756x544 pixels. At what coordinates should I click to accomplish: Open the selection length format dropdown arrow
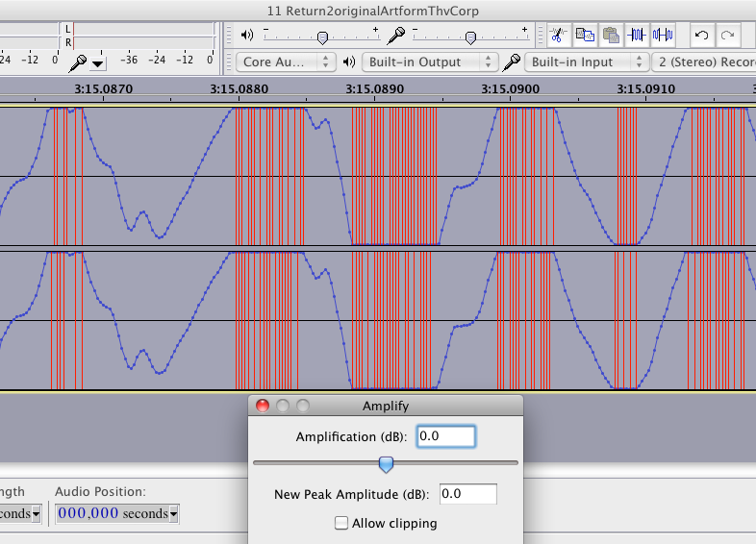tap(37, 514)
